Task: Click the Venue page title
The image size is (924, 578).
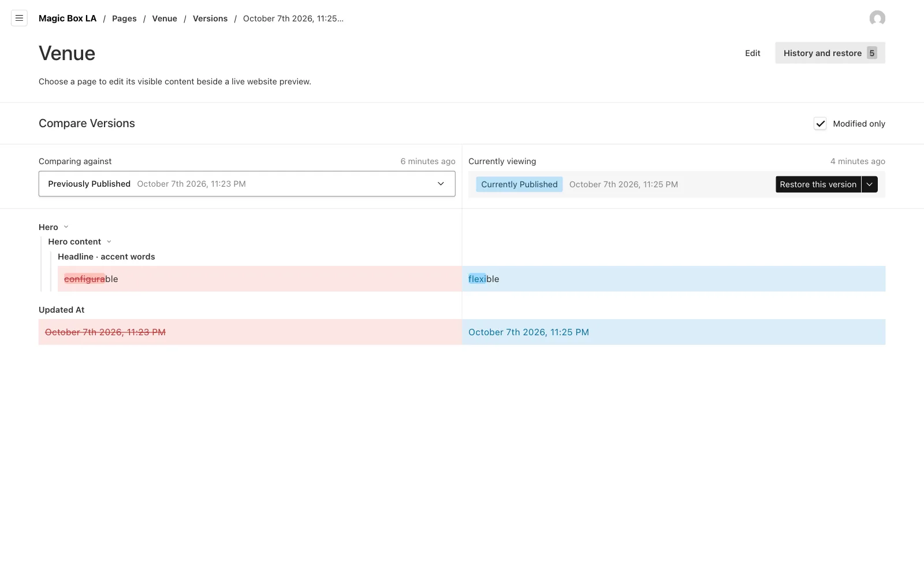Action: [67, 53]
